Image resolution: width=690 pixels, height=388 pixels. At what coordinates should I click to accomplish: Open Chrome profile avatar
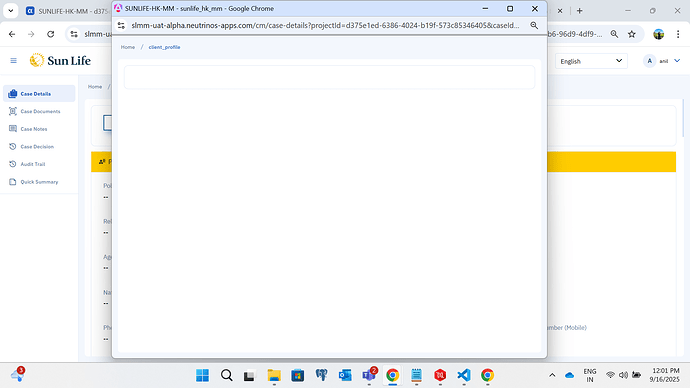point(659,34)
